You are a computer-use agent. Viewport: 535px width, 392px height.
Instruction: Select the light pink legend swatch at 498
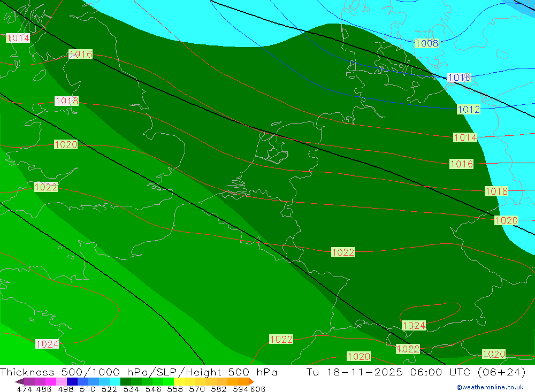click(62, 381)
